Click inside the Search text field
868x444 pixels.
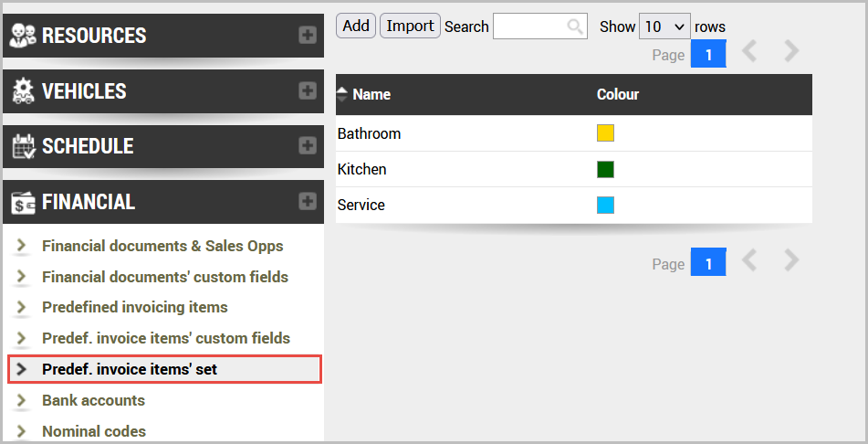click(x=529, y=26)
